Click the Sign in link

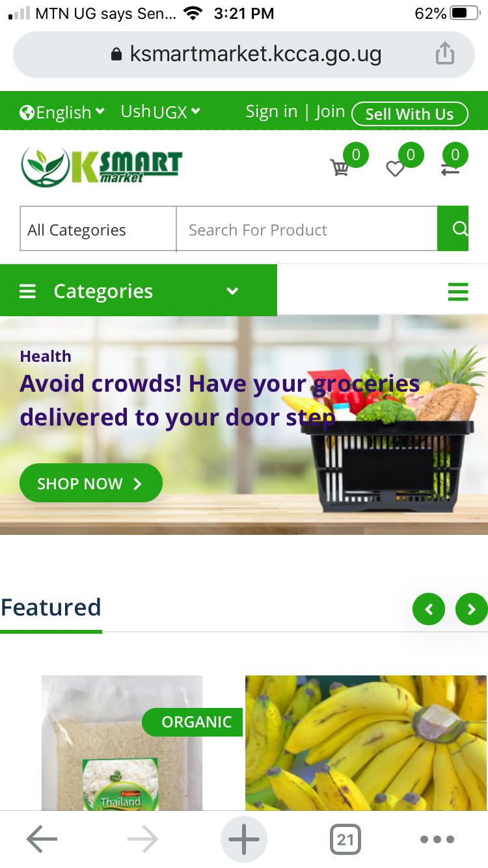(x=271, y=112)
